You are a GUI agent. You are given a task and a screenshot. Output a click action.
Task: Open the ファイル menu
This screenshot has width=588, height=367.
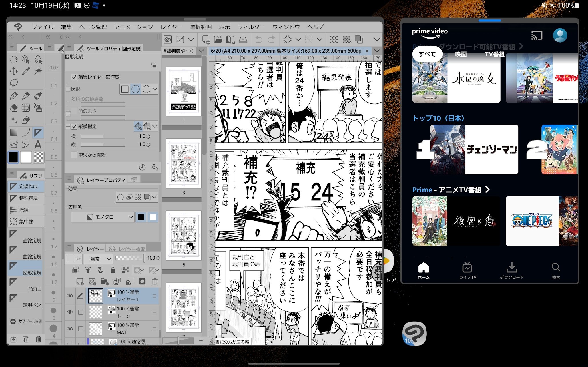point(42,27)
